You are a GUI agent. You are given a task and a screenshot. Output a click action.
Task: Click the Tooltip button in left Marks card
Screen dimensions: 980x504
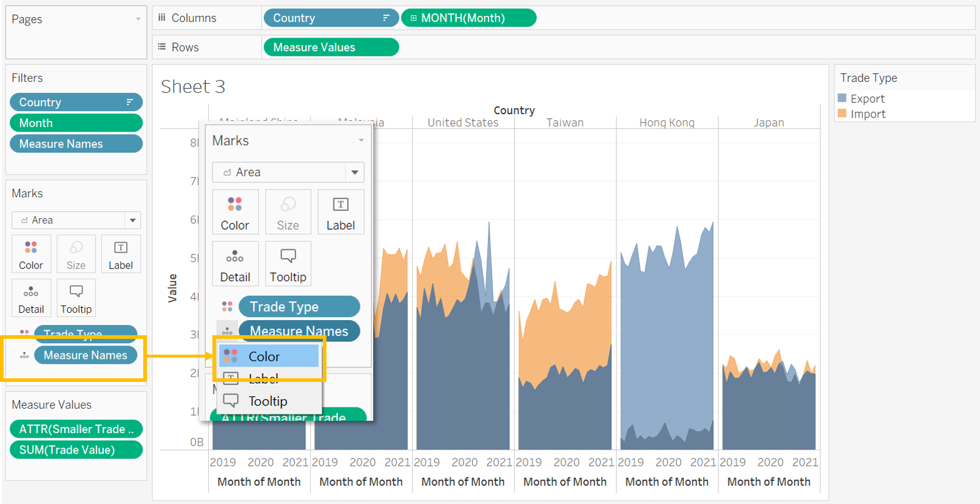point(76,298)
